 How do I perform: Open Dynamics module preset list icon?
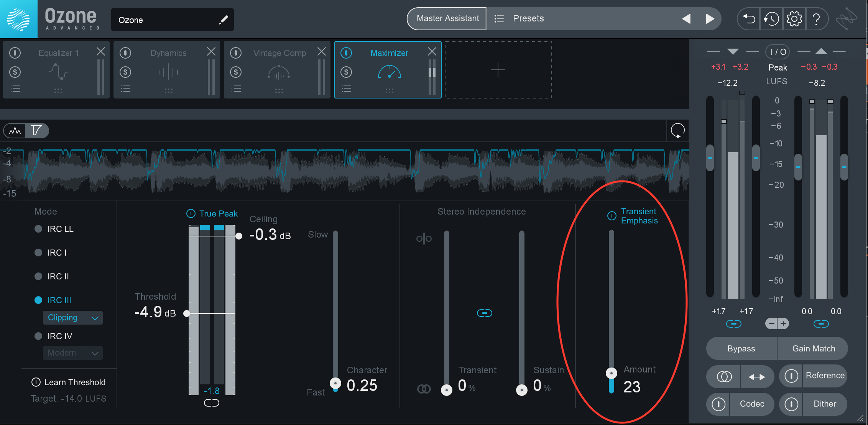pyautogui.click(x=125, y=89)
